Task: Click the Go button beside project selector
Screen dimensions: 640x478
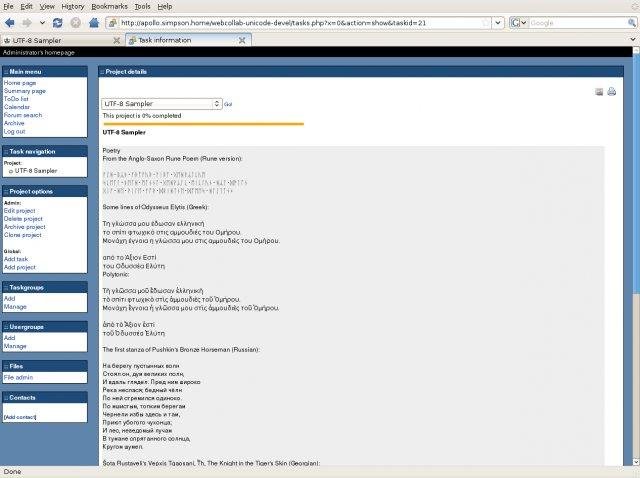Action: [228, 104]
